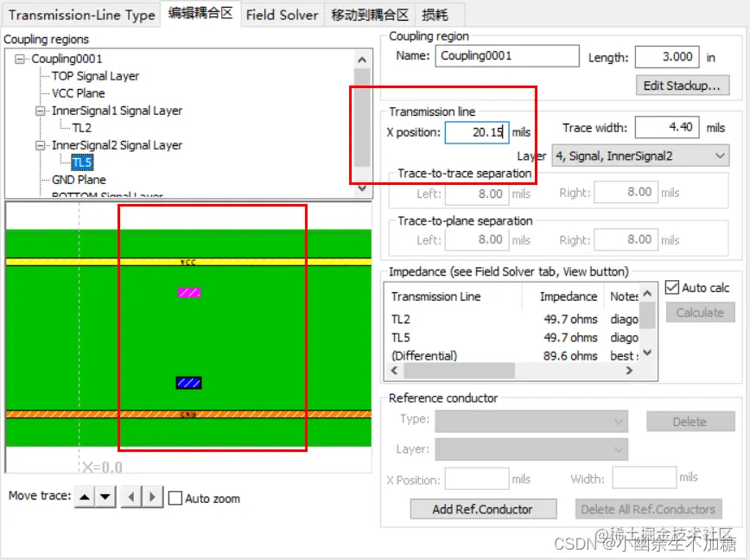Click the impedance list scroll-down arrow
The image size is (750, 560).
(x=647, y=353)
